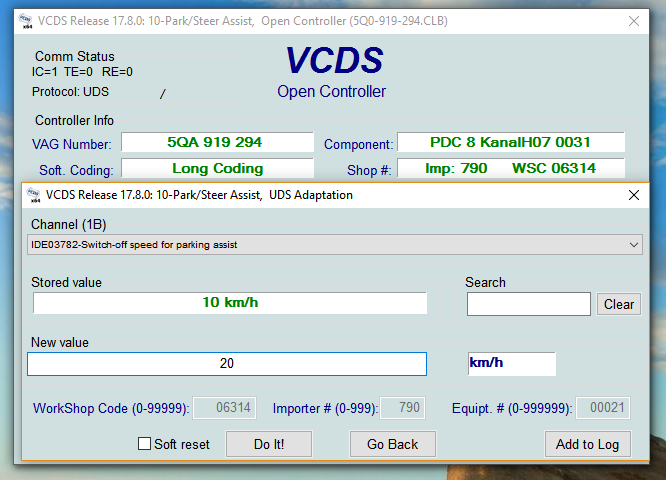This screenshot has height=480, width=666.
Task: Click Add to Log button
Action: click(x=587, y=444)
